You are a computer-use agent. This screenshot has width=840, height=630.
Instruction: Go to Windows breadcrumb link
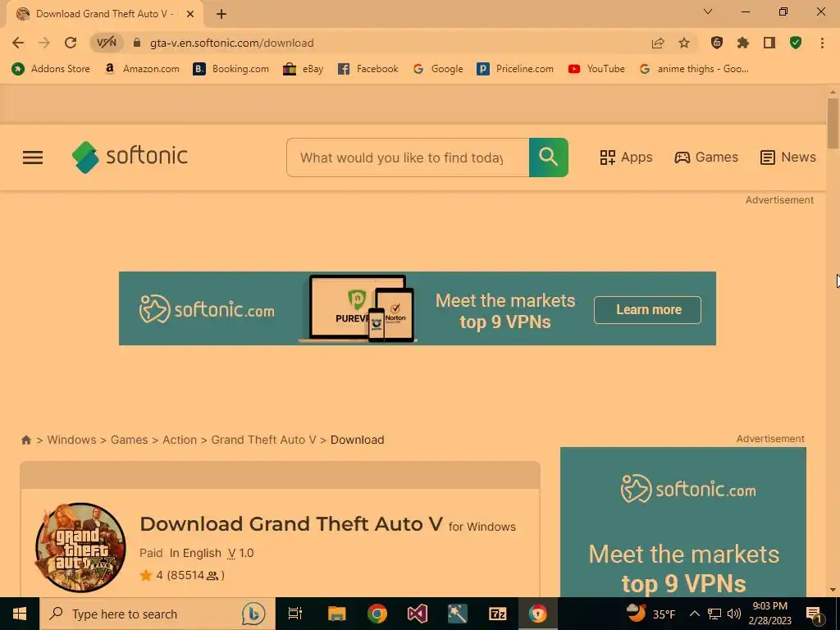point(72,440)
